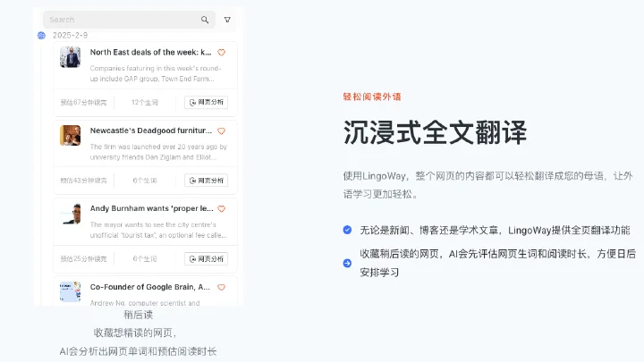Open the Newcastle's Deadgood furniture title
This screenshot has height=362, width=644.
(151, 130)
